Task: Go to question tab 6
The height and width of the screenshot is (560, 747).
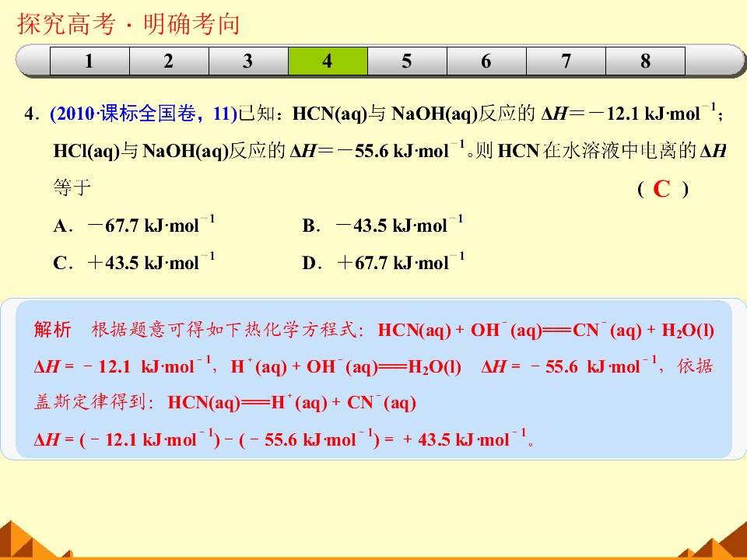Action: click(486, 61)
